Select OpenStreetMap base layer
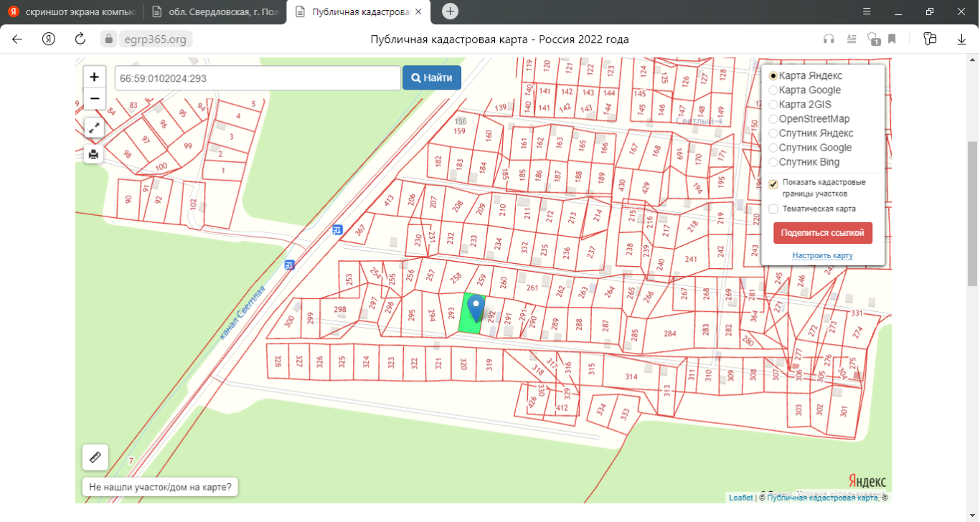This screenshot has height=522, width=980. coord(773,119)
